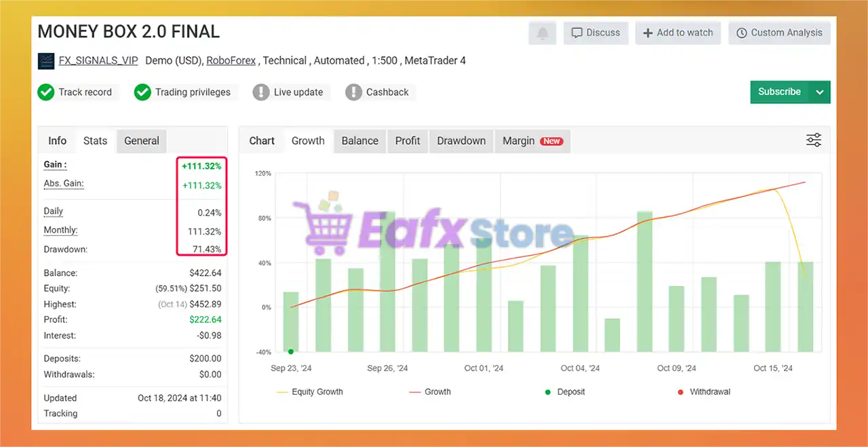Click the Oct 15, '24 axis label
The image size is (868, 447).
(x=773, y=368)
